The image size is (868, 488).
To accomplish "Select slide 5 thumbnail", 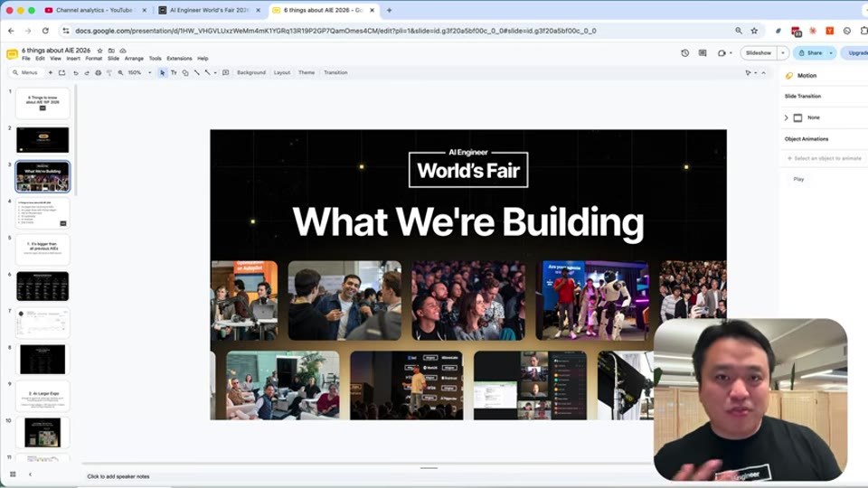I will pos(42,249).
